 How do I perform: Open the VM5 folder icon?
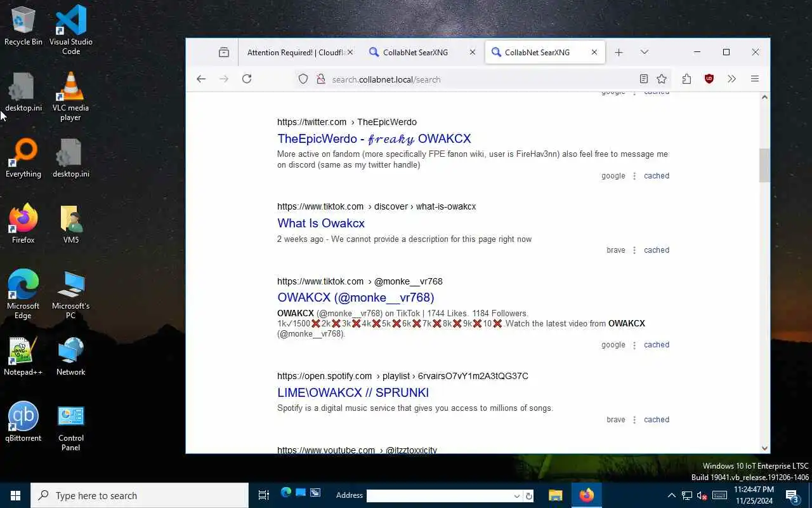tap(71, 224)
